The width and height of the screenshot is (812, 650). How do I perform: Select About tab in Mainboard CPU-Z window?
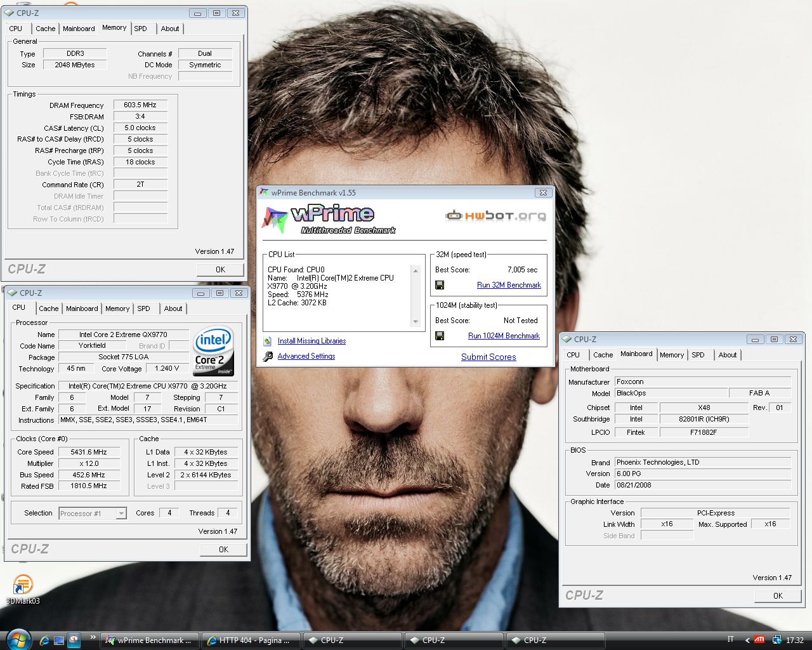[728, 355]
